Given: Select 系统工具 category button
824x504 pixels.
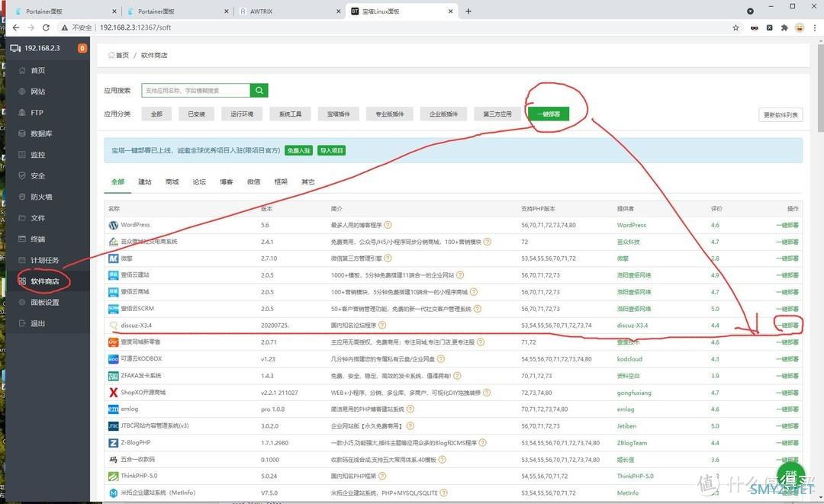Looking at the screenshot, I should point(290,114).
